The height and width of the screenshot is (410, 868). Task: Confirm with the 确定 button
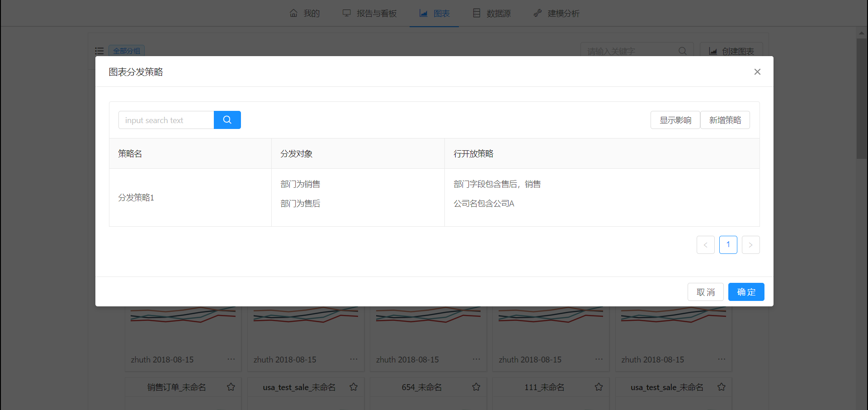click(746, 292)
